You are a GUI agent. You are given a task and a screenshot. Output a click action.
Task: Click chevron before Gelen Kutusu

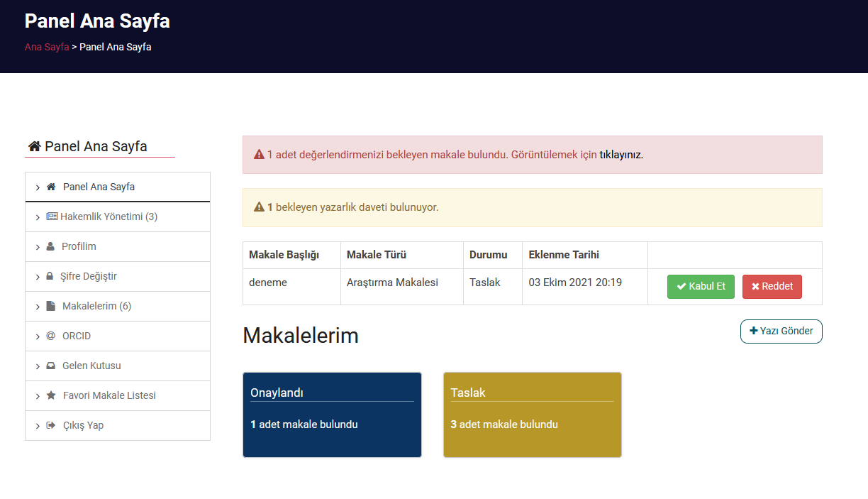tap(38, 366)
